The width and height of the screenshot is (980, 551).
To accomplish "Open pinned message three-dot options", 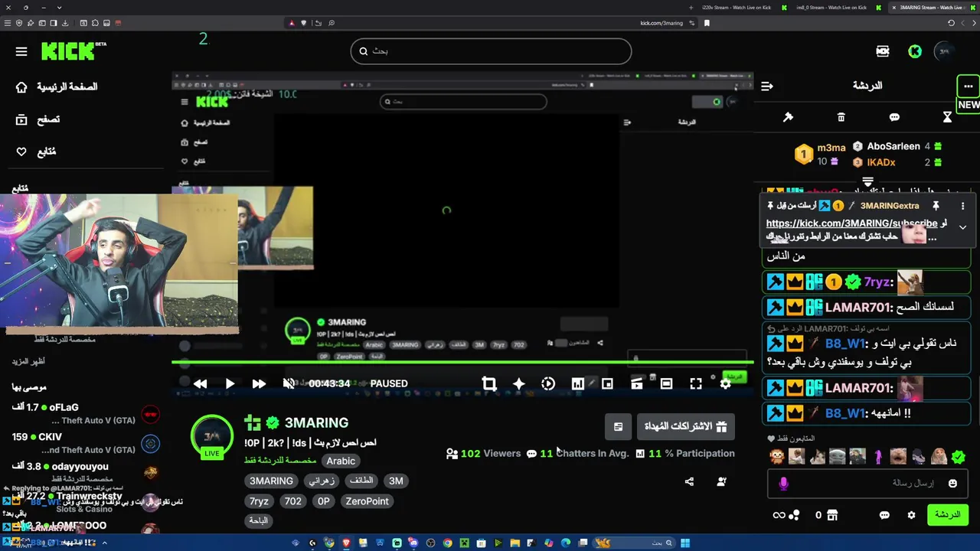I will click(962, 206).
